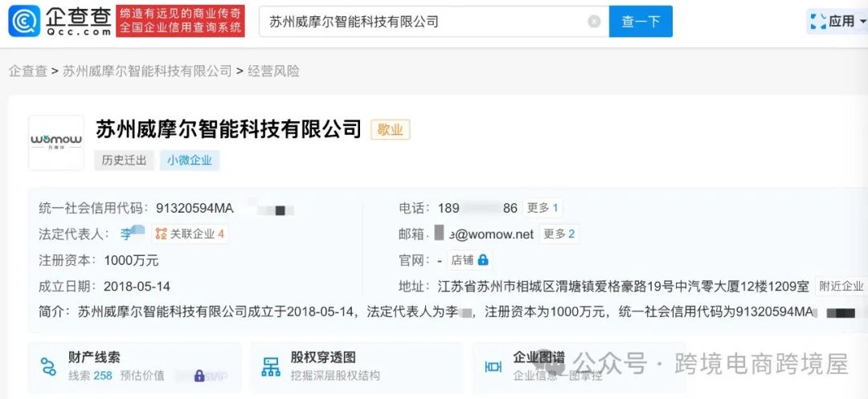The image size is (868, 399).
Task: Click the 历史迁出 tag
Action: [124, 161]
